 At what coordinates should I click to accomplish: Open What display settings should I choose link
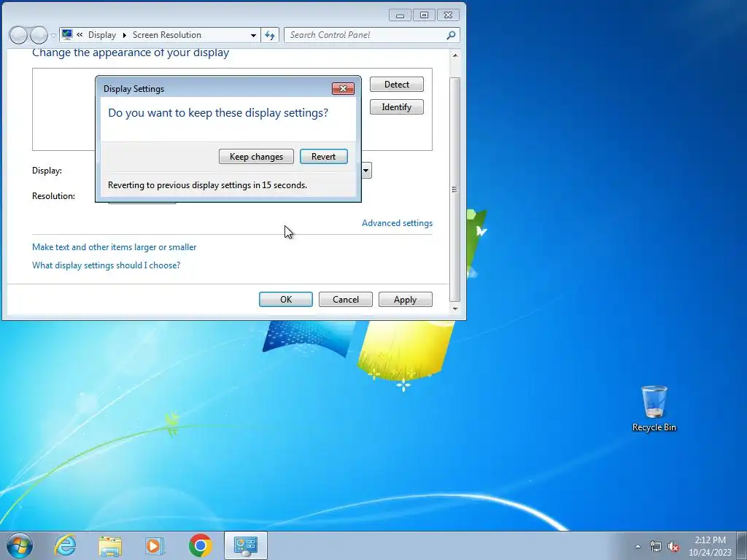pos(107,265)
